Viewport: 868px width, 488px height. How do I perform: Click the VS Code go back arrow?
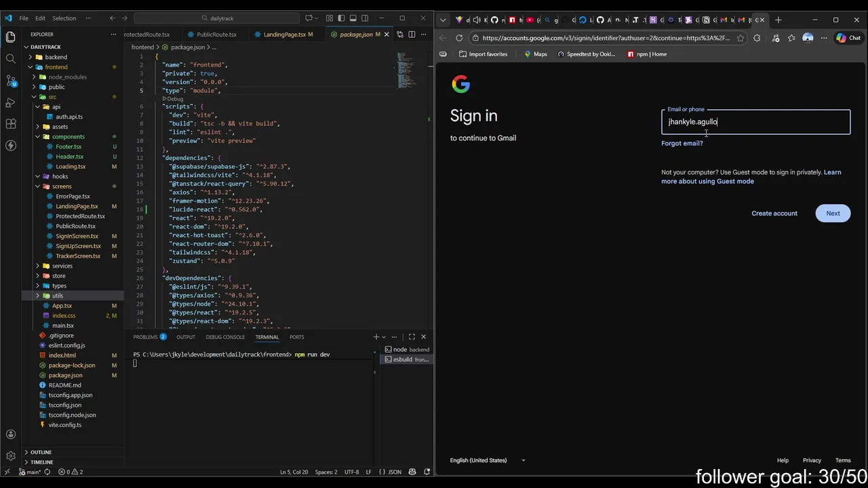[x=113, y=18]
